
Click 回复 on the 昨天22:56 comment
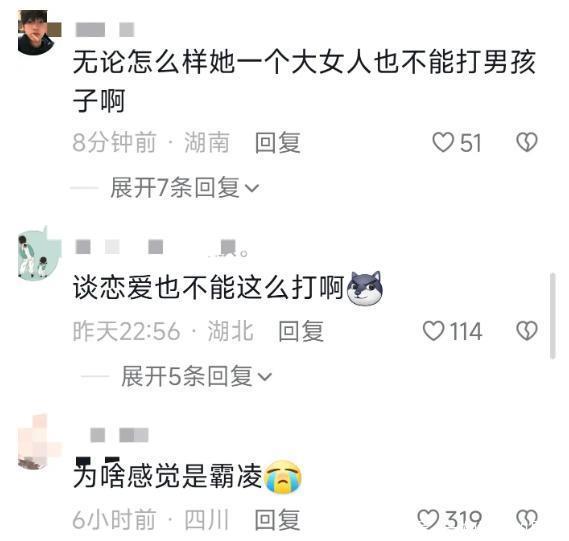pos(301,331)
